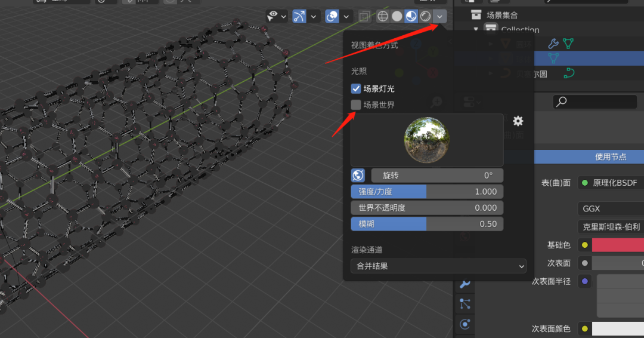Open object visibility and selectability filter
This screenshot has height=338, width=644.
pos(273,16)
